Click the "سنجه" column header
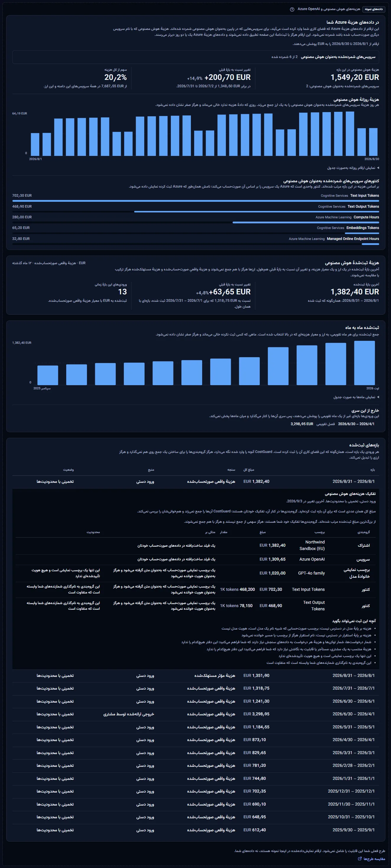391x868 pixels. [231, 470]
